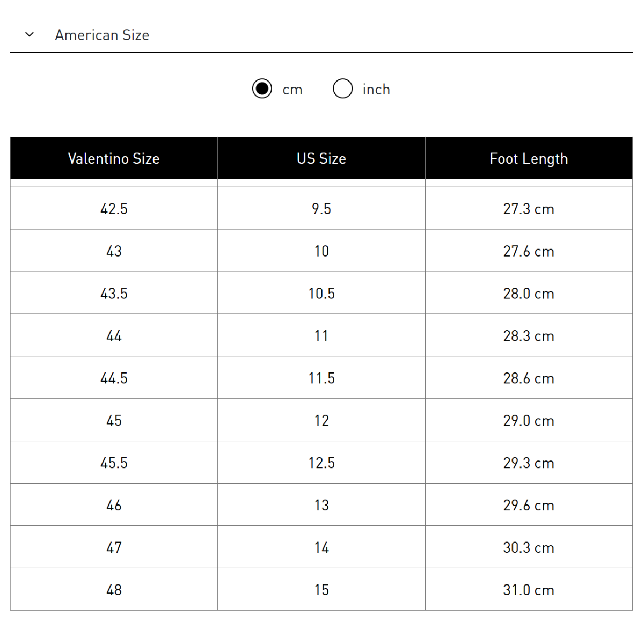The height and width of the screenshot is (644, 644).
Task: Select the Valentino size 42.5 cell
Action: coord(114,208)
